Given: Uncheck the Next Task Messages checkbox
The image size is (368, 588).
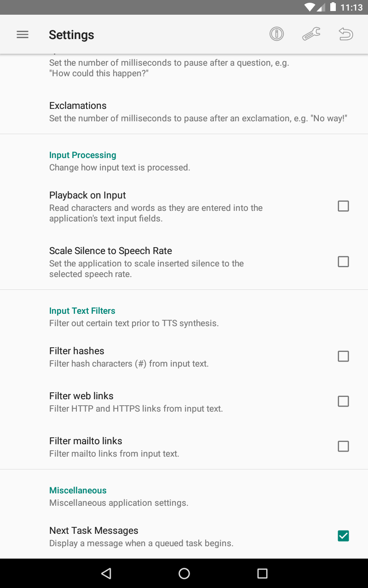Looking at the screenshot, I should coord(343,536).
